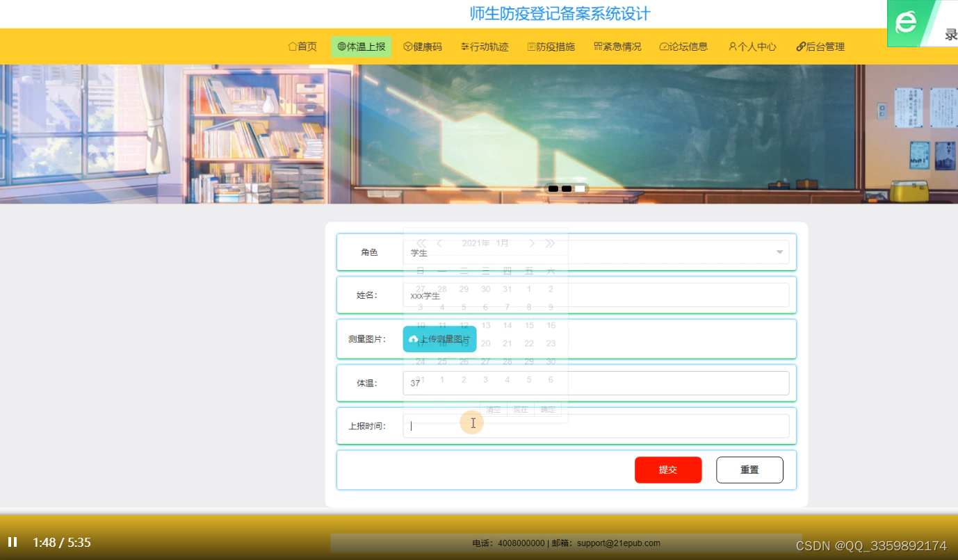Focus the 上报时间 report time field
This screenshot has width=958, height=560.
(x=596, y=426)
